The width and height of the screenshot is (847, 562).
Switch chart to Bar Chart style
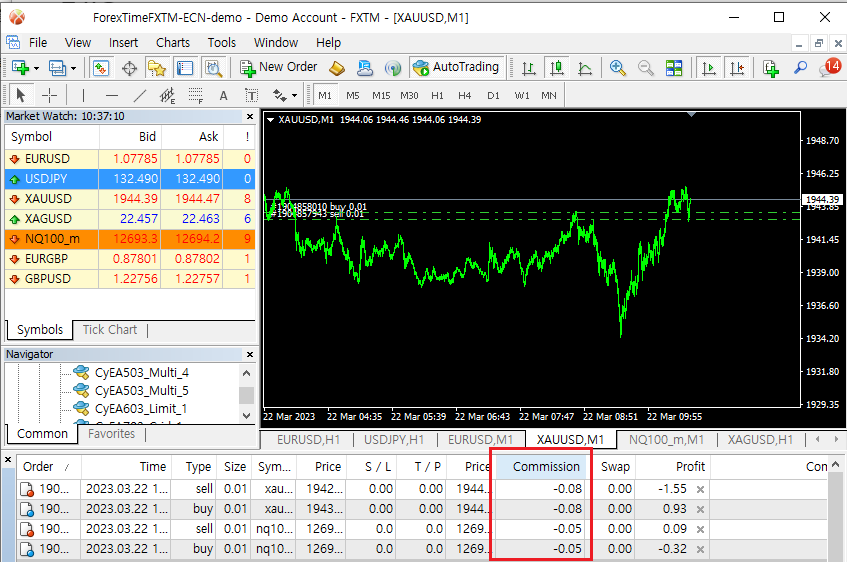coord(529,68)
